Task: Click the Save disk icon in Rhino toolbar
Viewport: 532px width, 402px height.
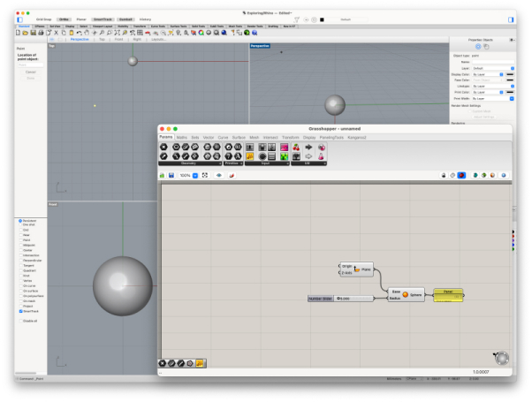Action: pyautogui.click(x=34, y=33)
